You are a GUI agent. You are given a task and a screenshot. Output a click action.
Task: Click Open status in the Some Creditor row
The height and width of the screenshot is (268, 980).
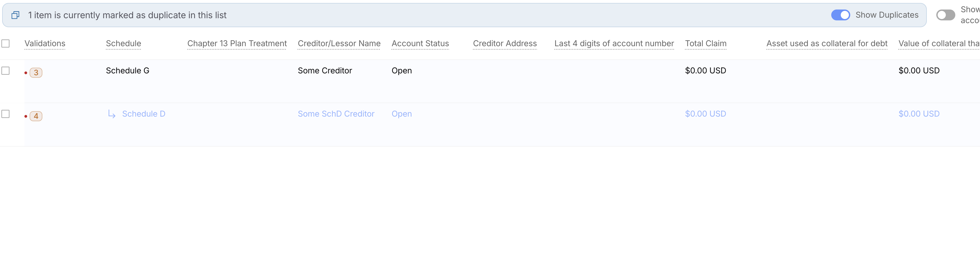pyautogui.click(x=402, y=71)
